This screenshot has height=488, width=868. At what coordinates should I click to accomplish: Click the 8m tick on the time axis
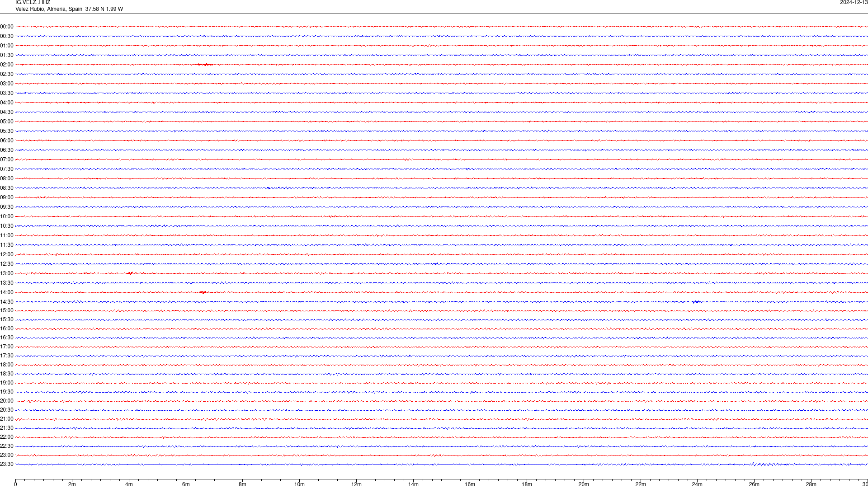pos(242,484)
